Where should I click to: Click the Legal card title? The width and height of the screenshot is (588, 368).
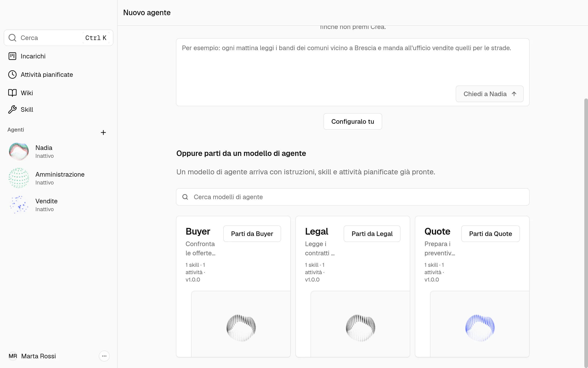coord(317,231)
